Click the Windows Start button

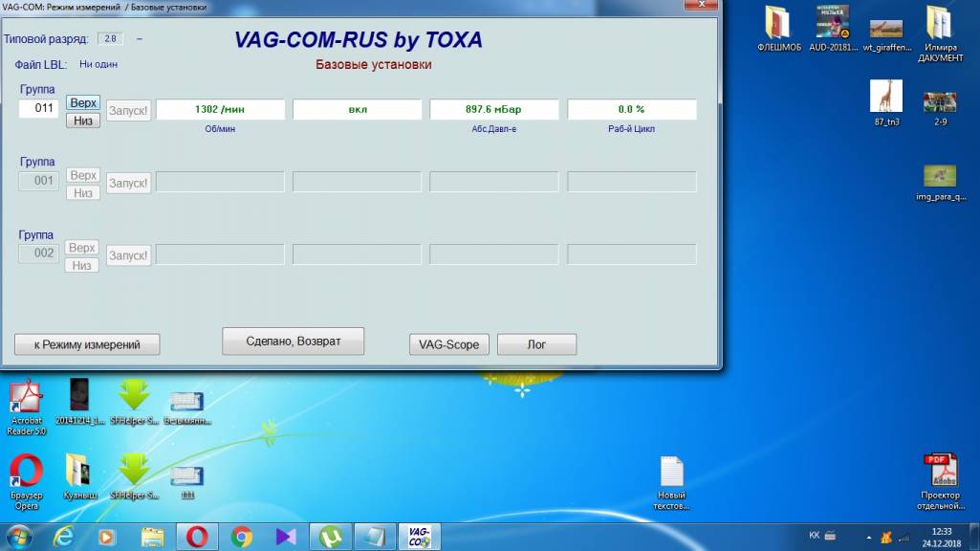tap(18, 537)
